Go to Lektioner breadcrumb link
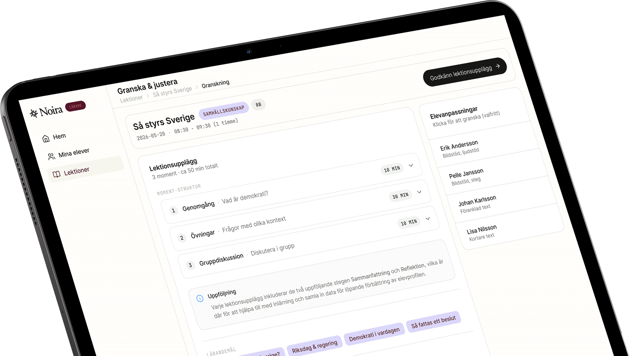This screenshot has width=644, height=356. tap(131, 99)
